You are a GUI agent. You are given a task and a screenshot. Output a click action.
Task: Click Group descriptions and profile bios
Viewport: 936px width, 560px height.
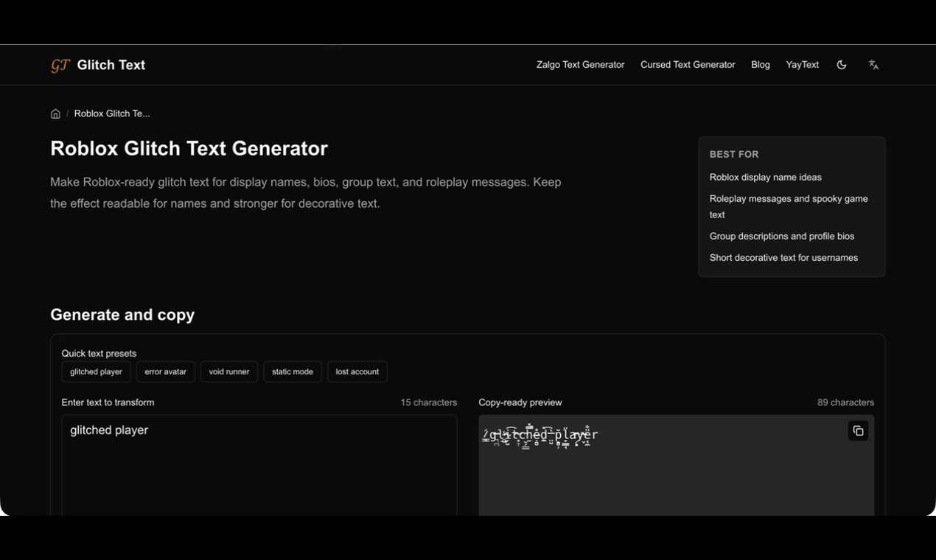click(x=781, y=236)
